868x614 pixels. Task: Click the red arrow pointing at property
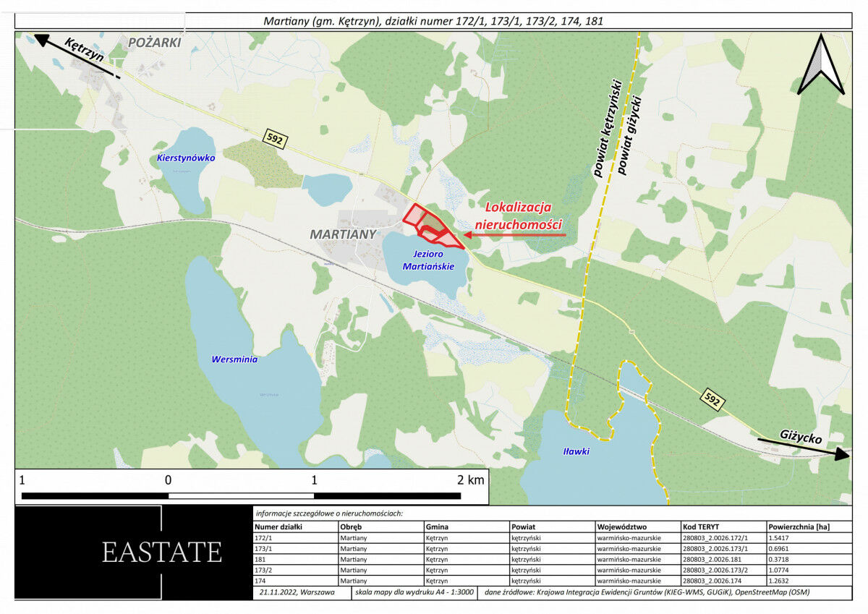[x=514, y=234]
